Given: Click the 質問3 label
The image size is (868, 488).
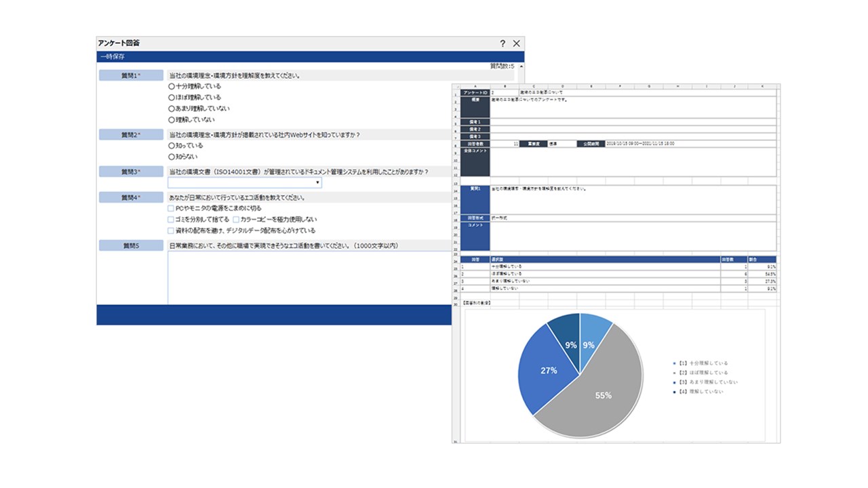Looking at the screenshot, I should click(x=131, y=171).
